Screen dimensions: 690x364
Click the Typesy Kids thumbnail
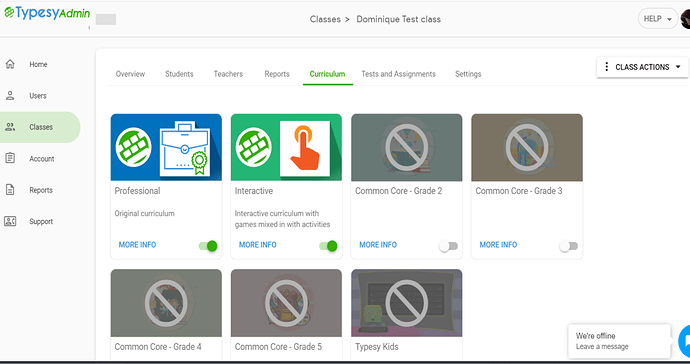[x=407, y=303]
